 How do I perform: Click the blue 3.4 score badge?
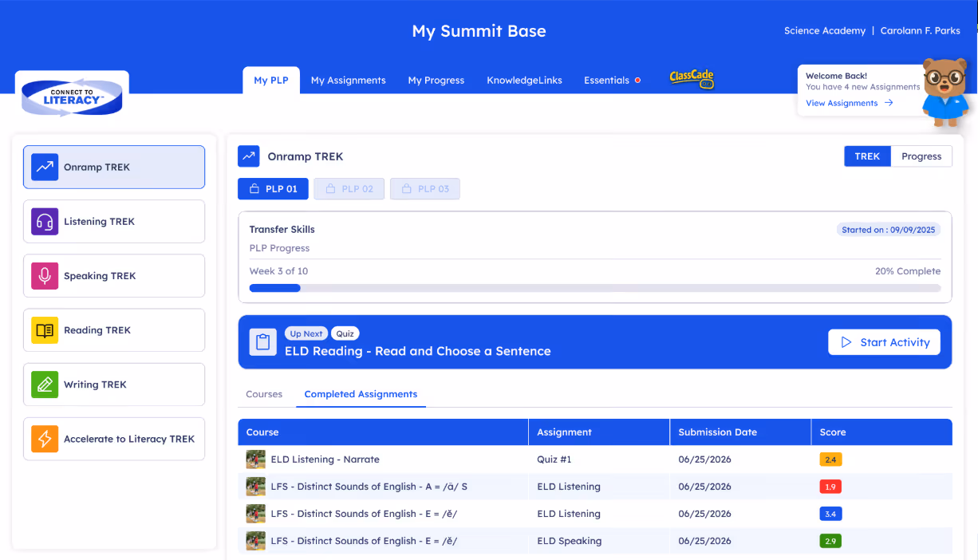coord(830,514)
